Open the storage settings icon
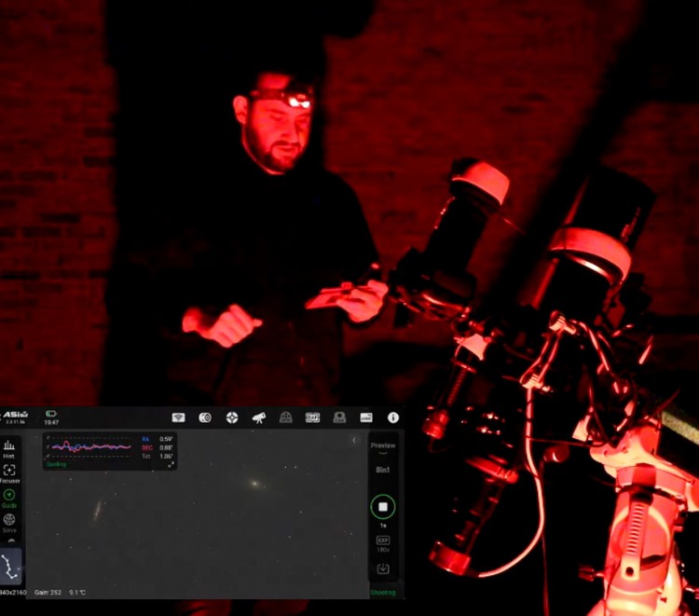Screen dimensions: 699x616 tap(366, 418)
